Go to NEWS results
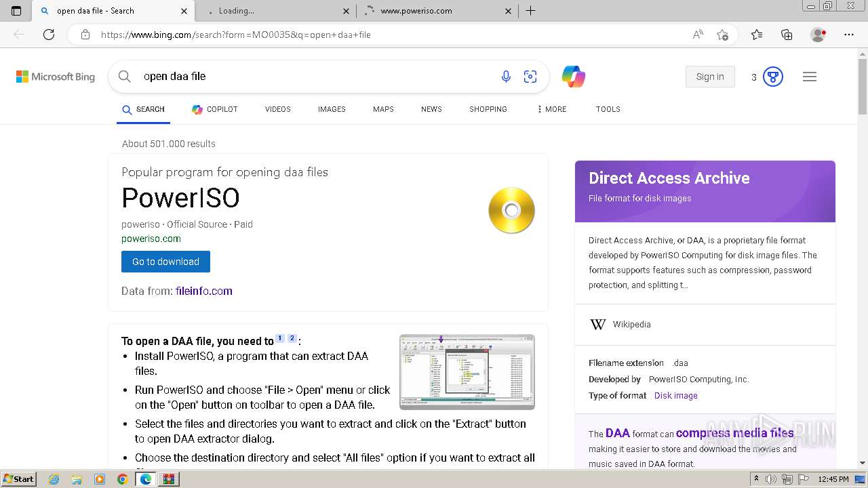This screenshot has width=868, height=488. (x=431, y=109)
